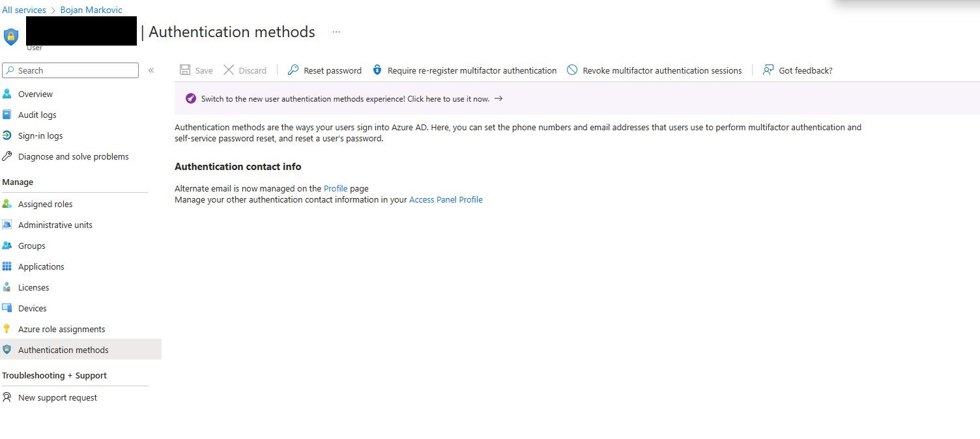980x439 pixels.
Task: Click the Groups icon in sidebar
Action: pyautogui.click(x=7, y=246)
